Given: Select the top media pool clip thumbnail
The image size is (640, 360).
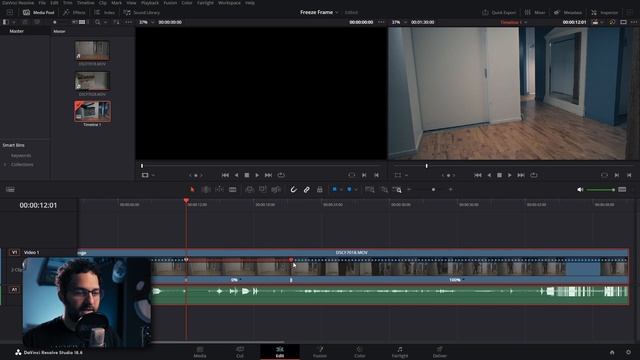Looking at the screenshot, I should coord(92,51).
